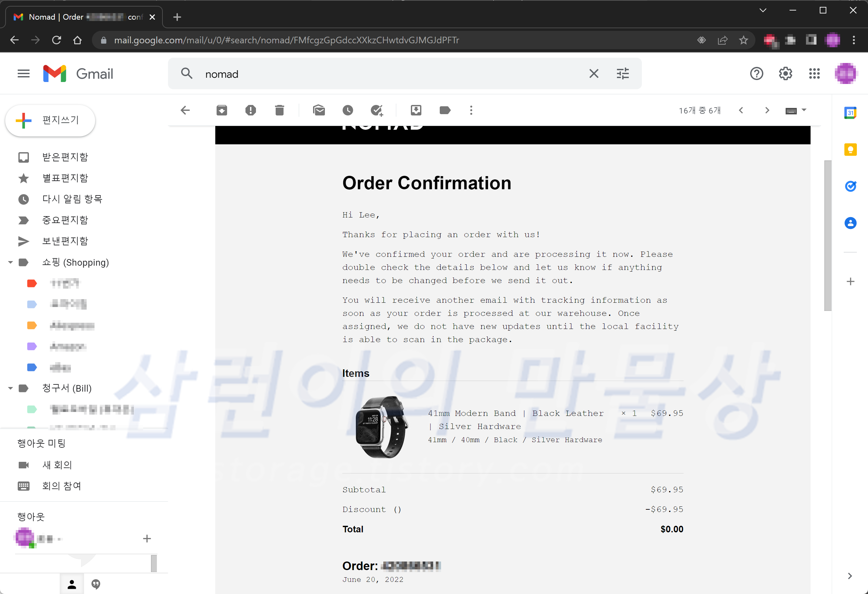Click the 편지쓰기 compose button
Image resolution: width=868 pixels, height=594 pixels.
(x=51, y=120)
